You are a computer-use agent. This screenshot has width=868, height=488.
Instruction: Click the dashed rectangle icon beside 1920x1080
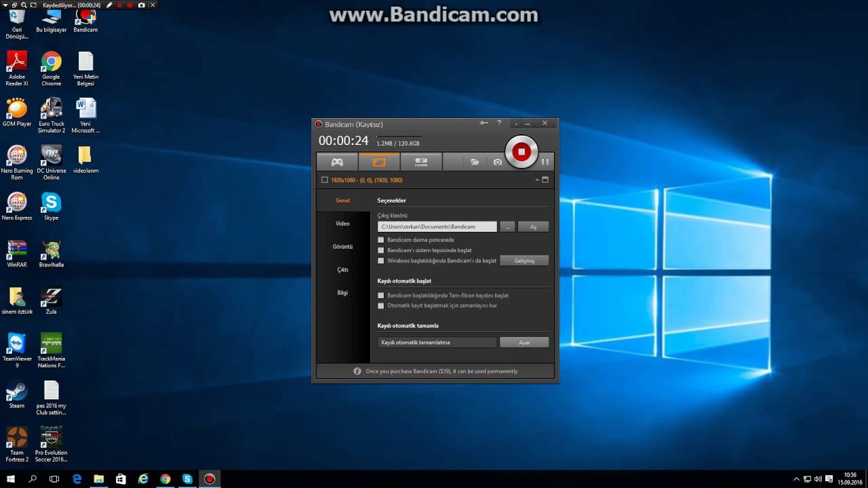(325, 180)
